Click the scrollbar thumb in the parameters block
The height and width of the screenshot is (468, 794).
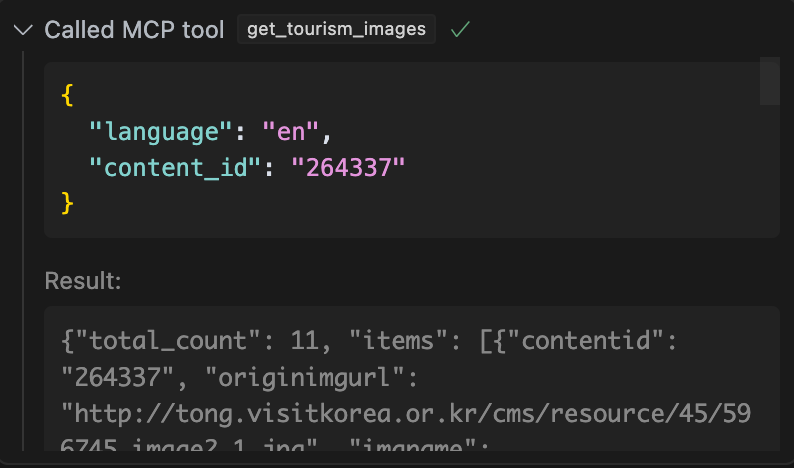(x=769, y=81)
